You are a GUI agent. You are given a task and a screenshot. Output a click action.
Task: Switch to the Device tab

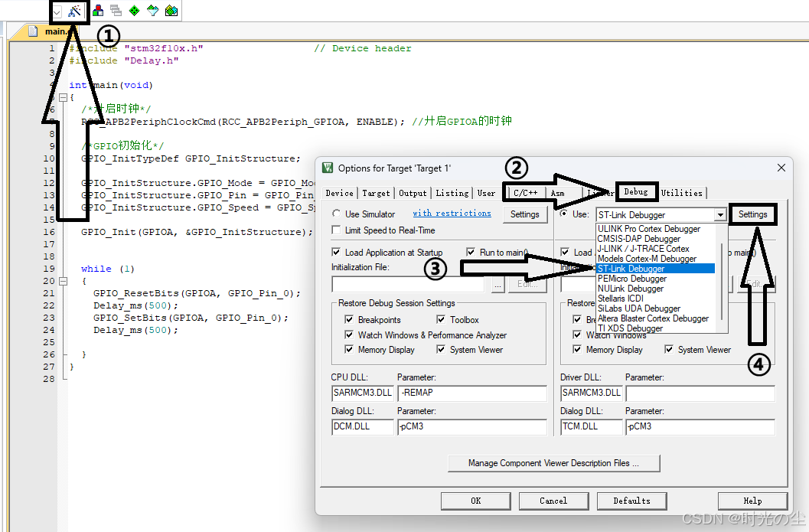click(x=340, y=193)
